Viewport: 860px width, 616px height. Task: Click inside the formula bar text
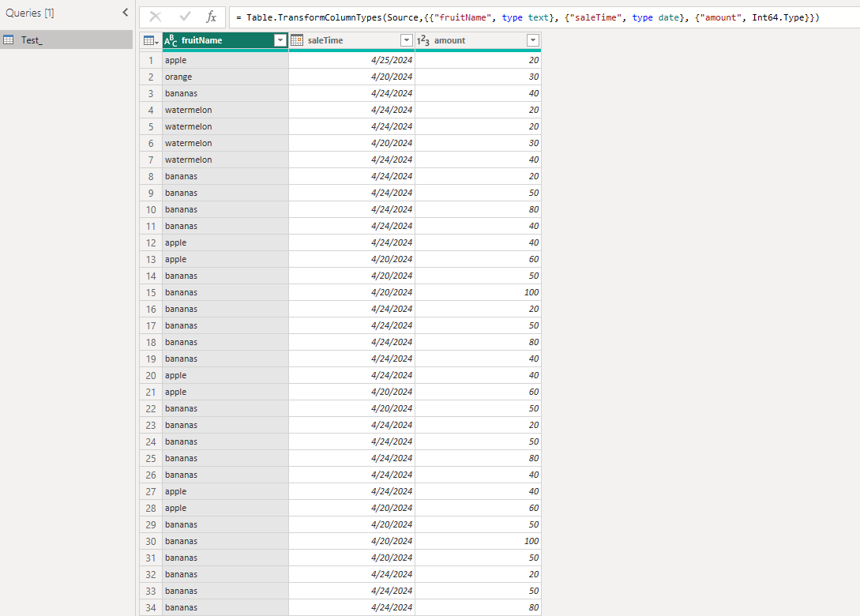click(527, 17)
